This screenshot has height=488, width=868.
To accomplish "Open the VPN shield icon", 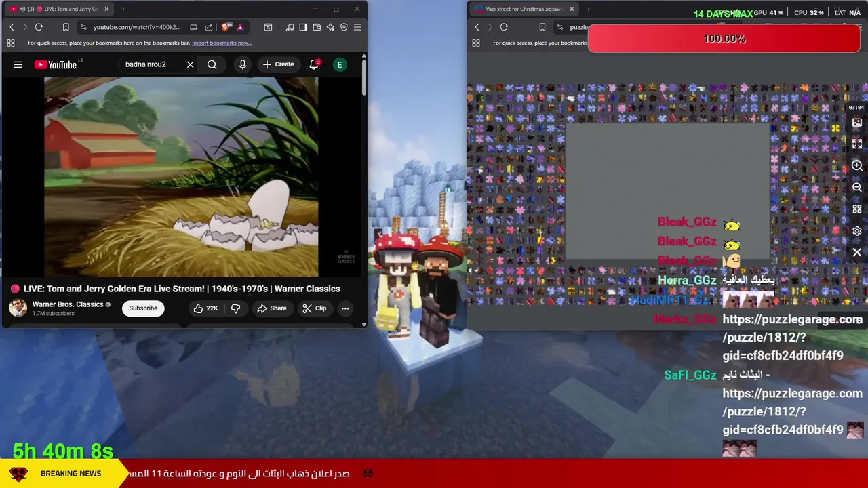I will click(x=344, y=27).
